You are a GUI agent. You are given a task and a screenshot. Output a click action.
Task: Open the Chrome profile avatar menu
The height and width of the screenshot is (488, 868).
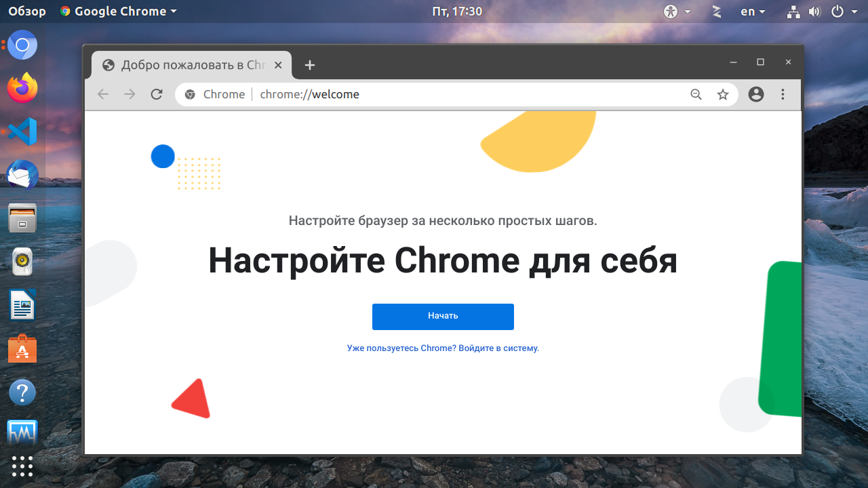tap(756, 94)
